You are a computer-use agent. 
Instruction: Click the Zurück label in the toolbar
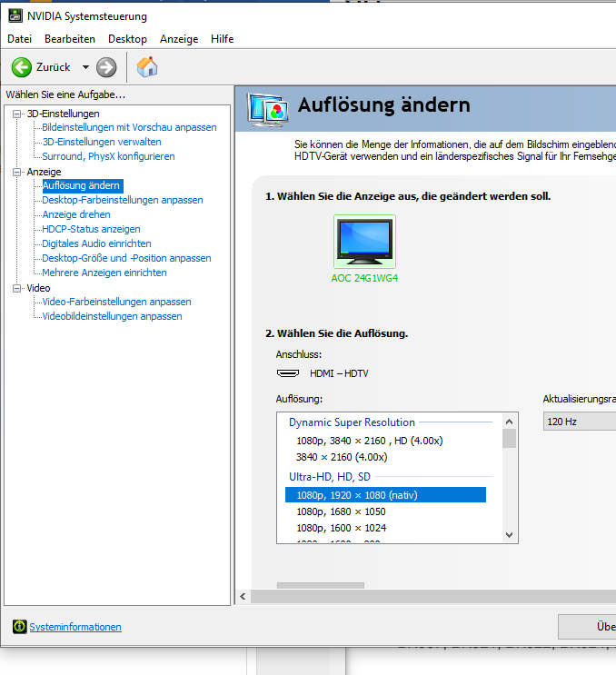[x=53, y=67]
